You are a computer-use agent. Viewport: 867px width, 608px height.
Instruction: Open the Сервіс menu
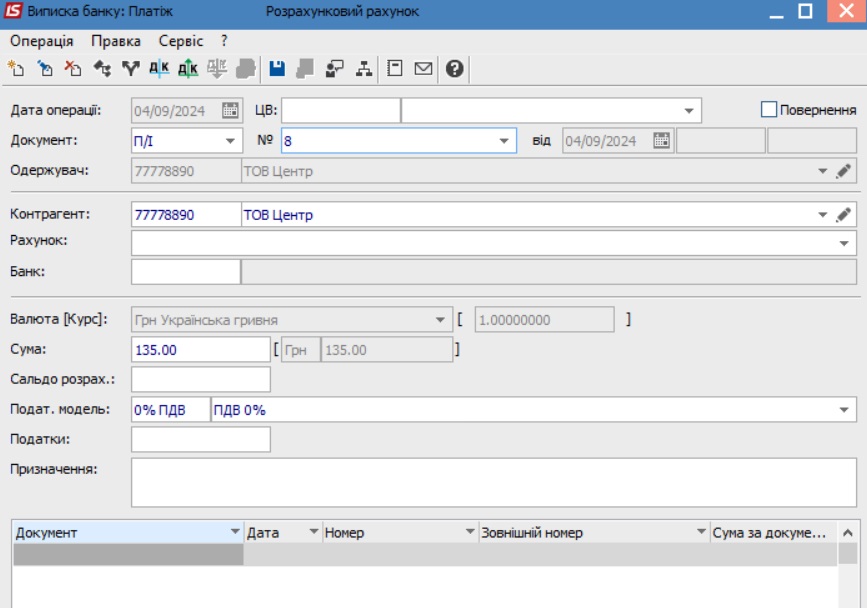(181, 41)
